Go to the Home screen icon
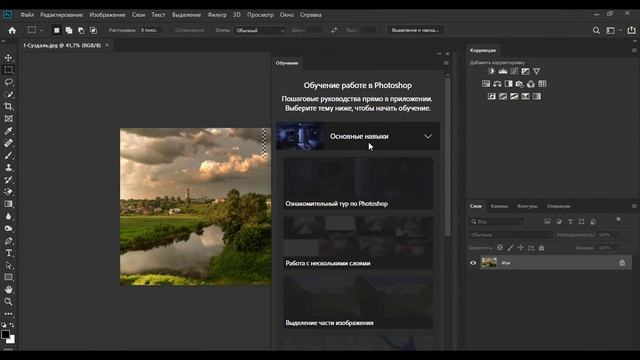640x360 pixels. (x=12, y=30)
